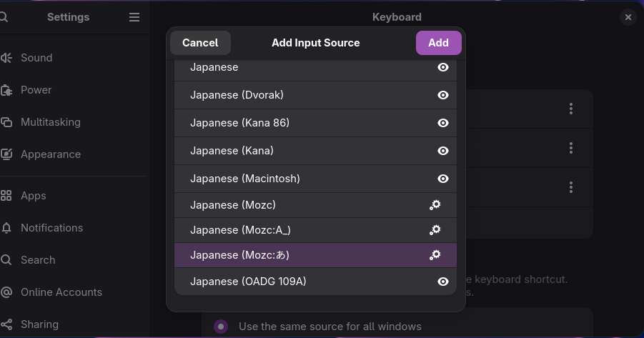
Task: Open Online Accounts in the sidebar
Action: tap(61, 292)
